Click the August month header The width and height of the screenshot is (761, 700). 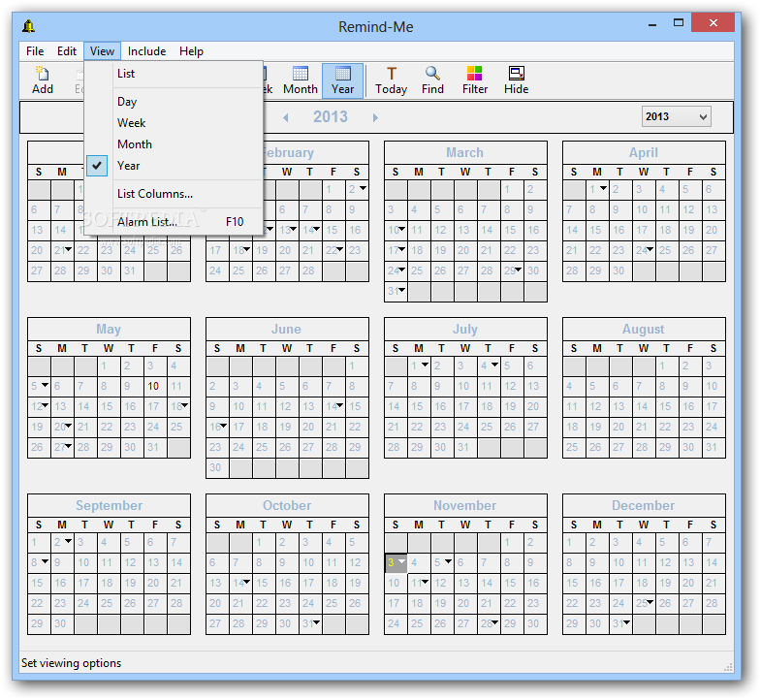point(644,329)
